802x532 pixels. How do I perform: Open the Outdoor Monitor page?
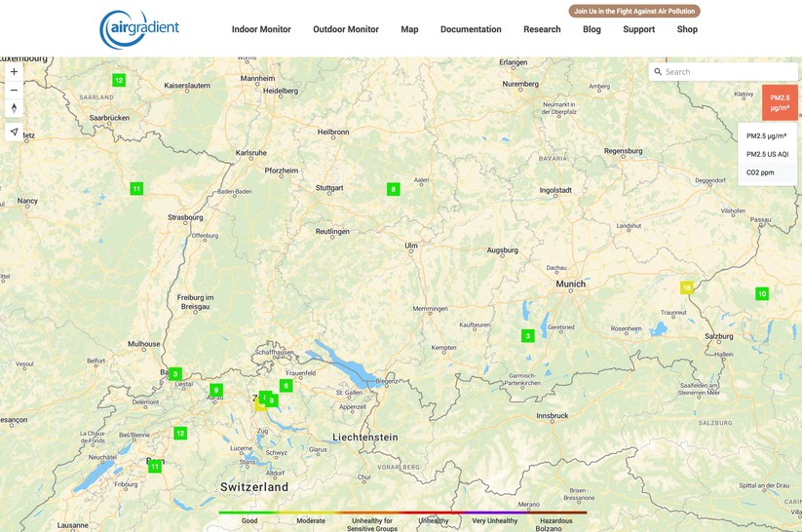[346, 29]
